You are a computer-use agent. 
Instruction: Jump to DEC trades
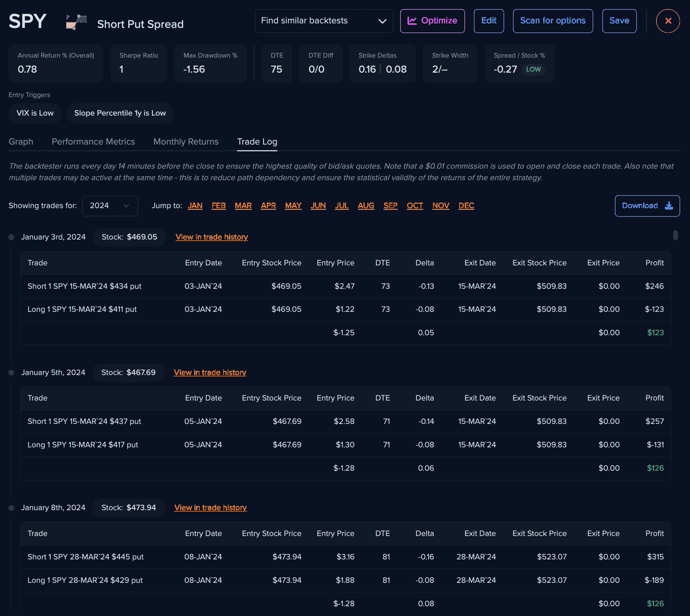[466, 206]
